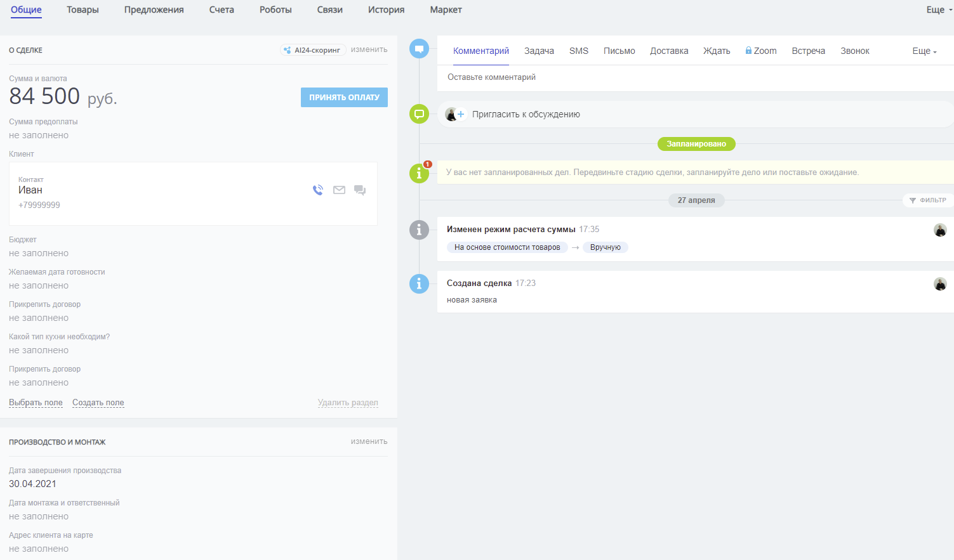
Task: Select the SMS activity tab
Action: click(x=579, y=51)
